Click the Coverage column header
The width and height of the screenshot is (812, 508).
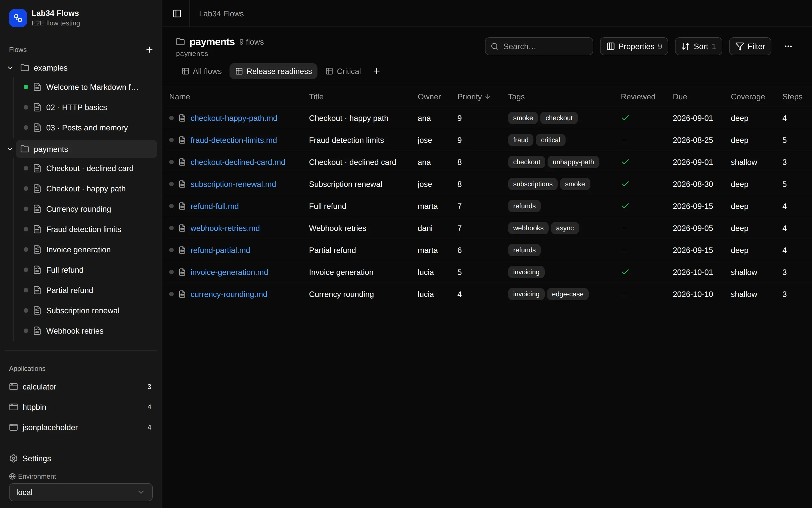click(x=748, y=97)
